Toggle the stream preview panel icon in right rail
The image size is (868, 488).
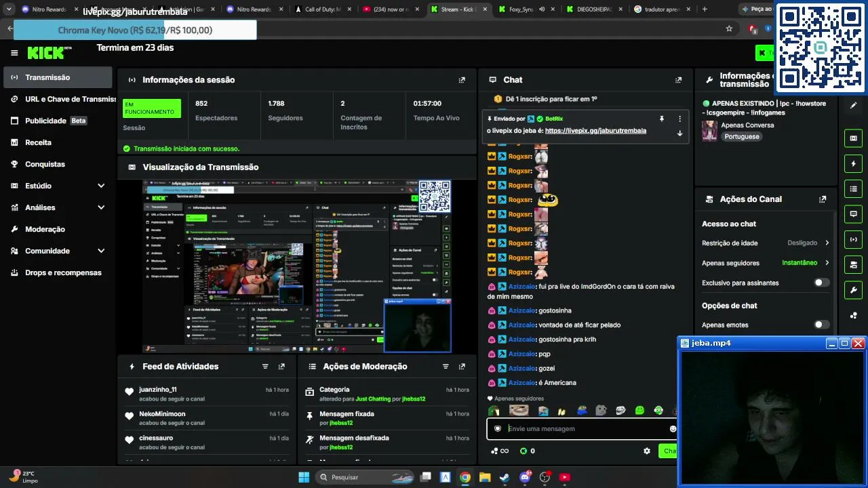point(853,138)
